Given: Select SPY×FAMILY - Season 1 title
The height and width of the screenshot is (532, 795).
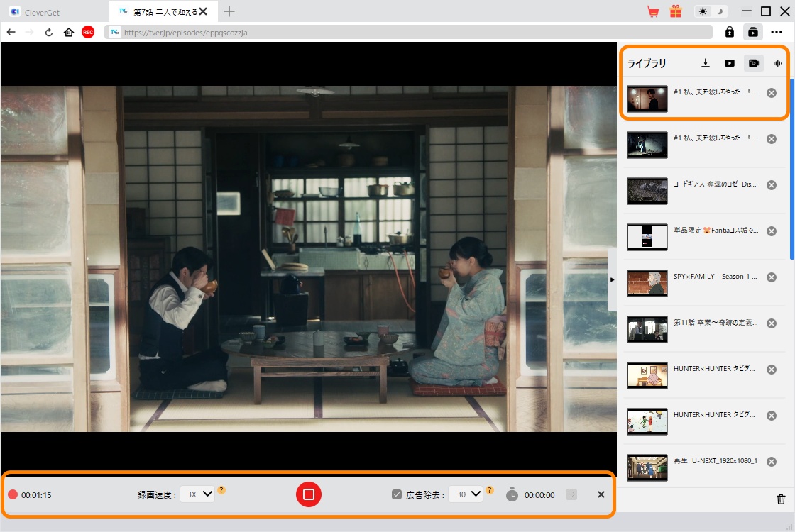Looking at the screenshot, I should (x=715, y=276).
